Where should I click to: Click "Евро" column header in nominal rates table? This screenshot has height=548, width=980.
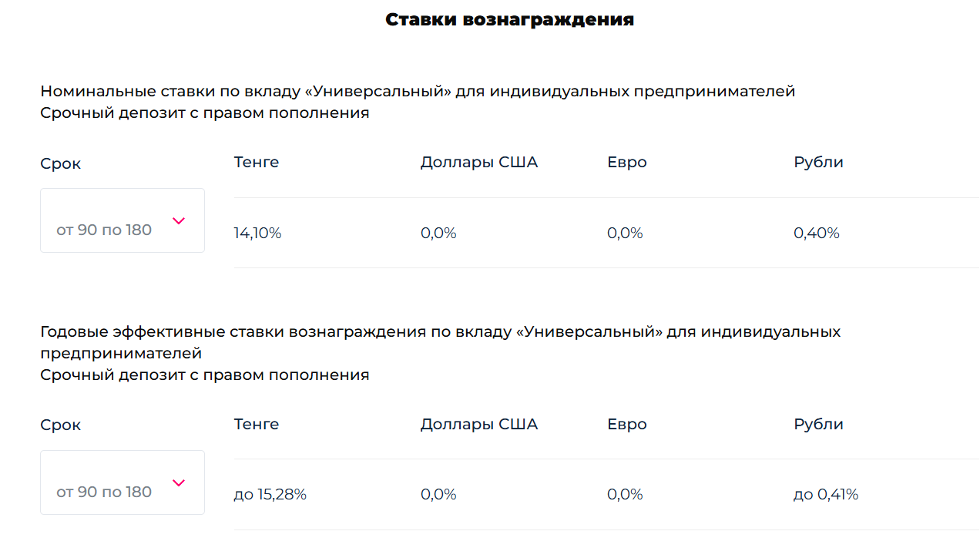[x=626, y=163]
